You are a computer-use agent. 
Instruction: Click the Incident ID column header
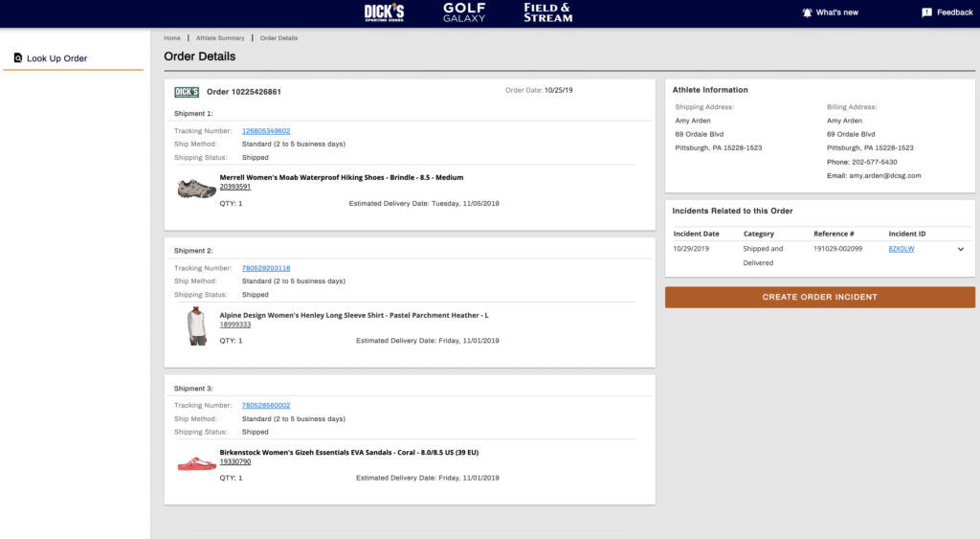[x=907, y=234]
